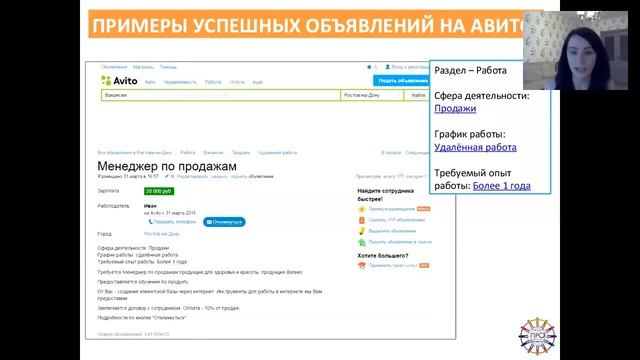Click the Подать объявление button
Image resolution: width=640 pixels, height=360 pixels.
(x=402, y=81)
